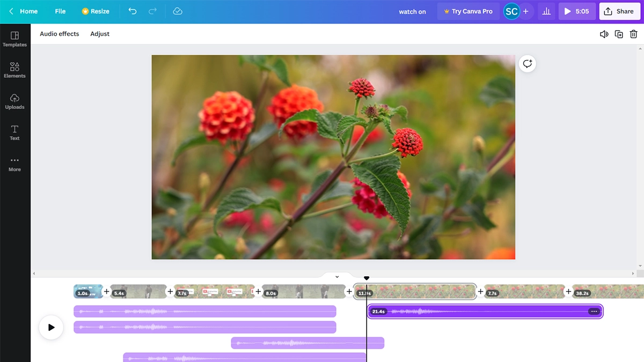Open the design insights chart icon

pyautogui.click(x=546, y=11)
